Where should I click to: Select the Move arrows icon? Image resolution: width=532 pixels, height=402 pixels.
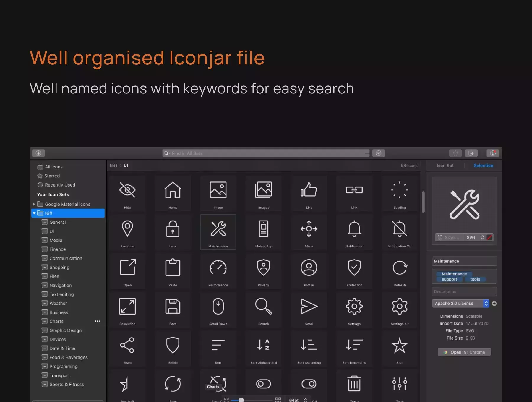309,232
